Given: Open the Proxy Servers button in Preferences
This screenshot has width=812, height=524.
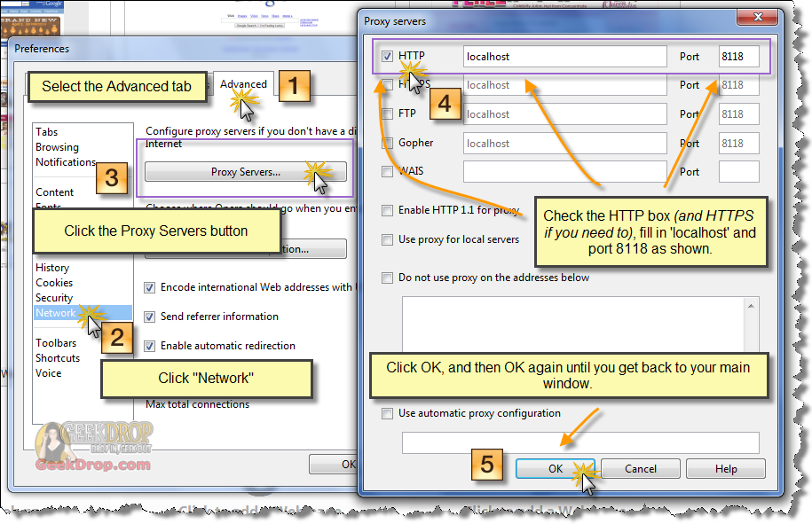Looking at the screenshot, I should click(x=246, y=172).
